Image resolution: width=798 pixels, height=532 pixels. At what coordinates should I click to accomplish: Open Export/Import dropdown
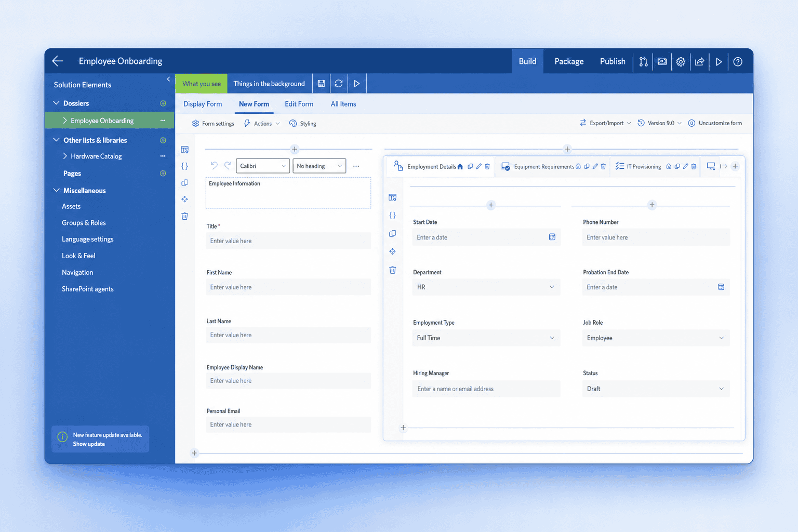(605, 123)
